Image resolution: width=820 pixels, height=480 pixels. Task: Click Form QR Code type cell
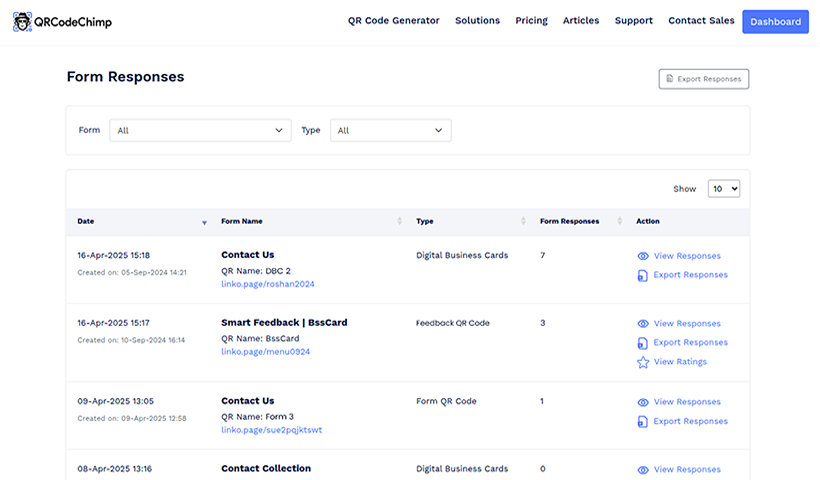[x=446, y=401]
